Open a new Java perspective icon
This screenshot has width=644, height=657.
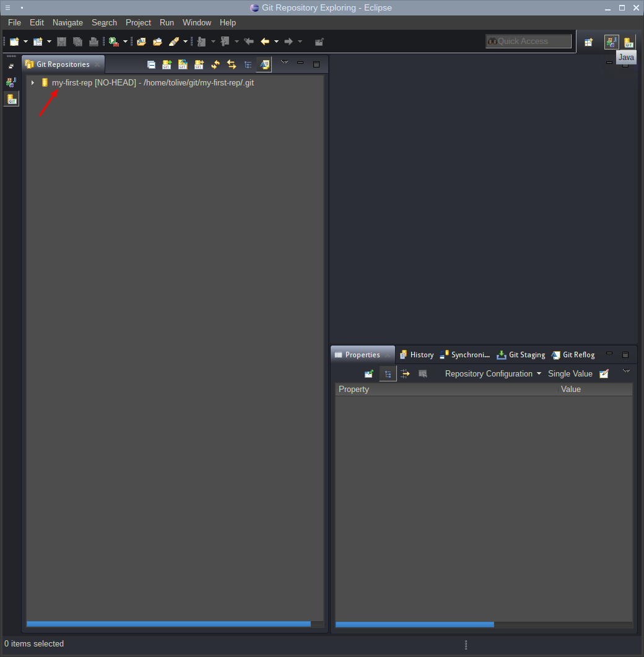coord(611,41)
